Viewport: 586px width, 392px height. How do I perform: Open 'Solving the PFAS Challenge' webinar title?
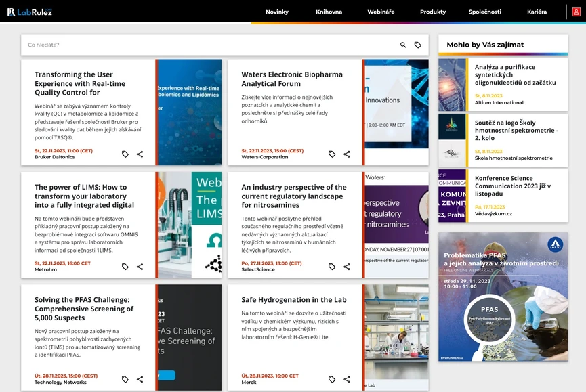click(84, 309)
